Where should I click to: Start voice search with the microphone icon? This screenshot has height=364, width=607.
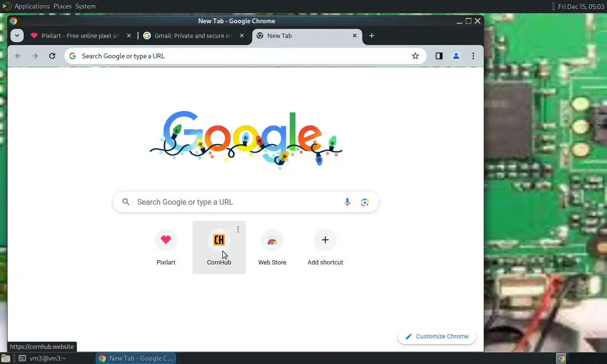(x=347, y=202)
